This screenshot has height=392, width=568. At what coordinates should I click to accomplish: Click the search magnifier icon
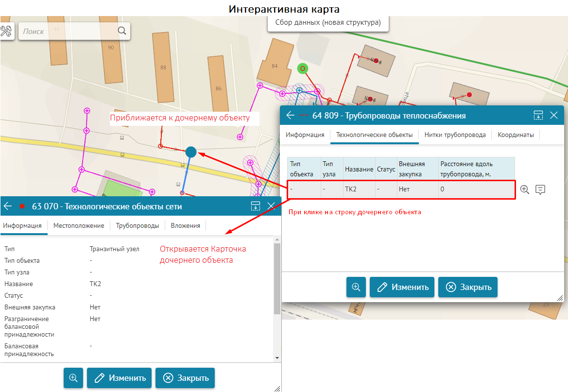[122, 31]
